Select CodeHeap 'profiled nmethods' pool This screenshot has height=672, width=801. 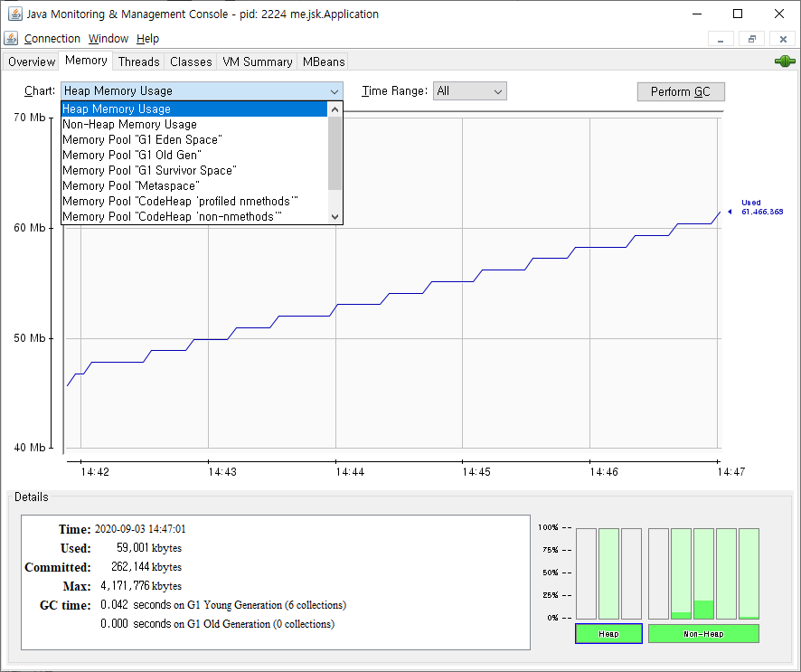194,201
